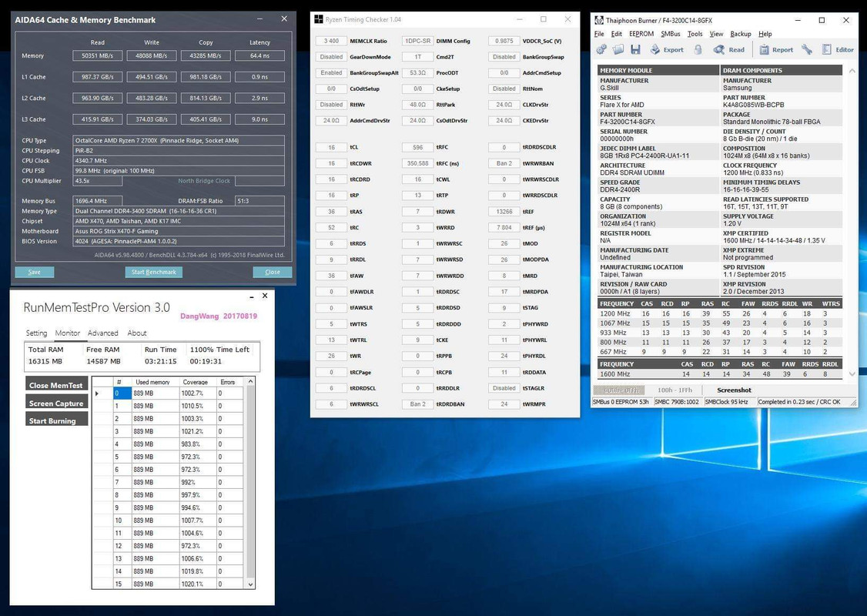The width and height of the screenshot is (867, 616).
Task: Click the Used memory column header
Action: (x=156, y=382)
